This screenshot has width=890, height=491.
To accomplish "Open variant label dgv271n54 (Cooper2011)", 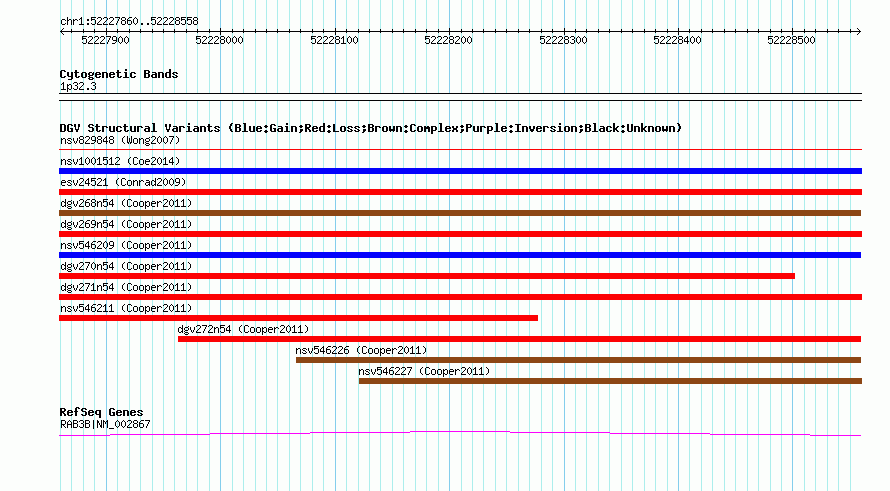I will pyautogui.click(x=126, y=287).
